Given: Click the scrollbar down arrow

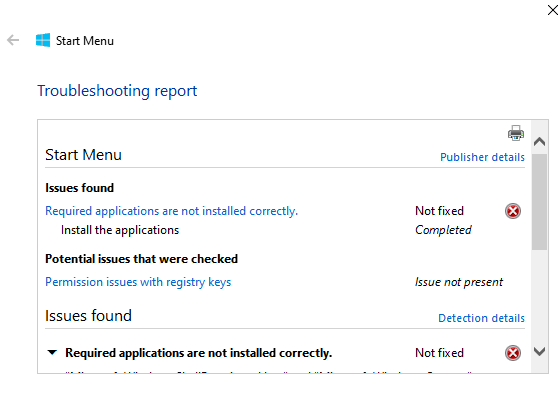Looking at the screenshot, I should point(539,352).
